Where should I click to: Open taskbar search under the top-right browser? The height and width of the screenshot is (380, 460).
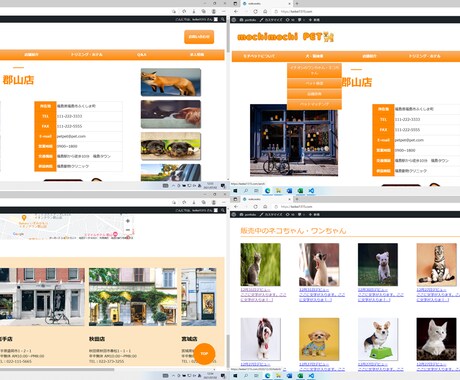click(246, 191)
